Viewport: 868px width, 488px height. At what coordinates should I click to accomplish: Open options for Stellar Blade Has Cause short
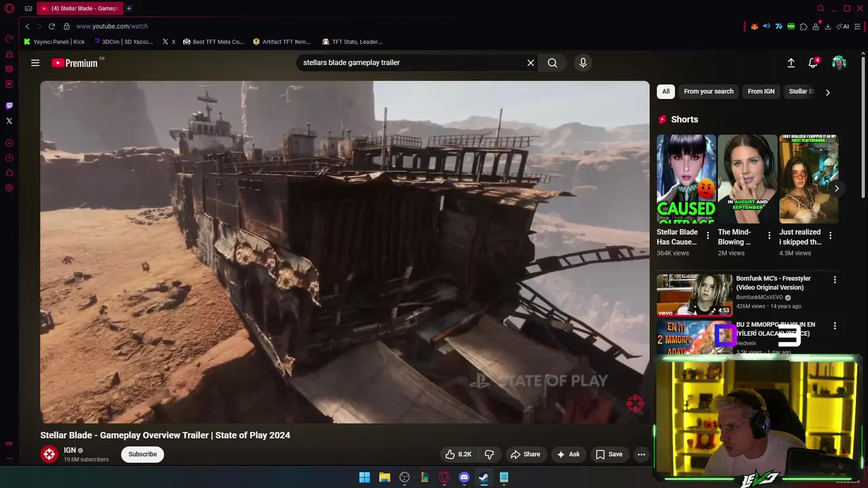708,235
